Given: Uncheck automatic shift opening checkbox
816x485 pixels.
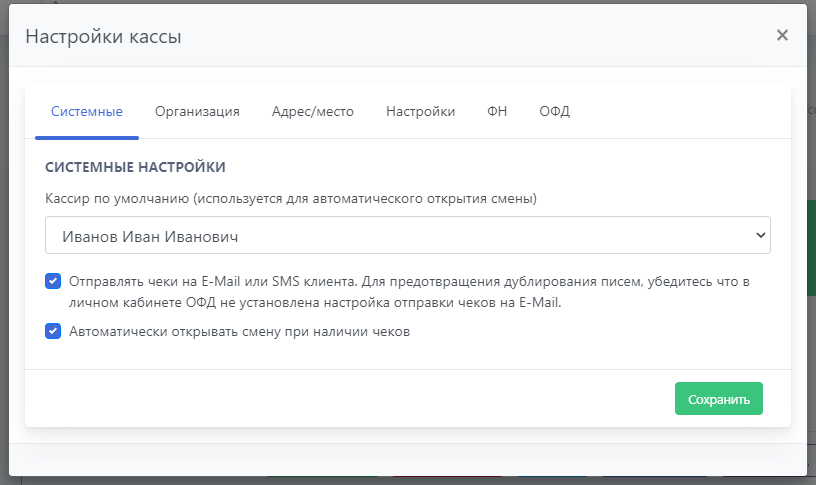Looking at the screenshot, I should click(x=53, y=331).
